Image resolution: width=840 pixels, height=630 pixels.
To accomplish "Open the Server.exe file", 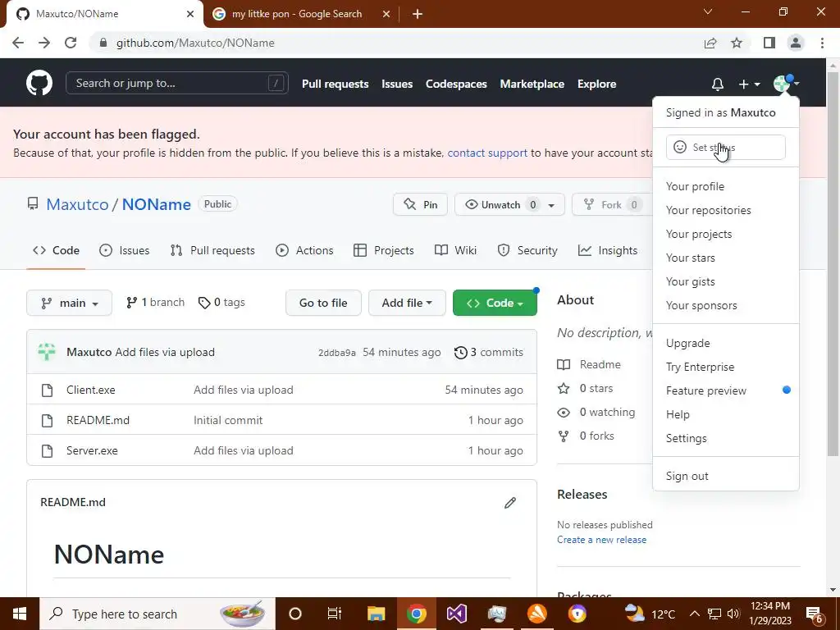I will (x=92, y=450).
